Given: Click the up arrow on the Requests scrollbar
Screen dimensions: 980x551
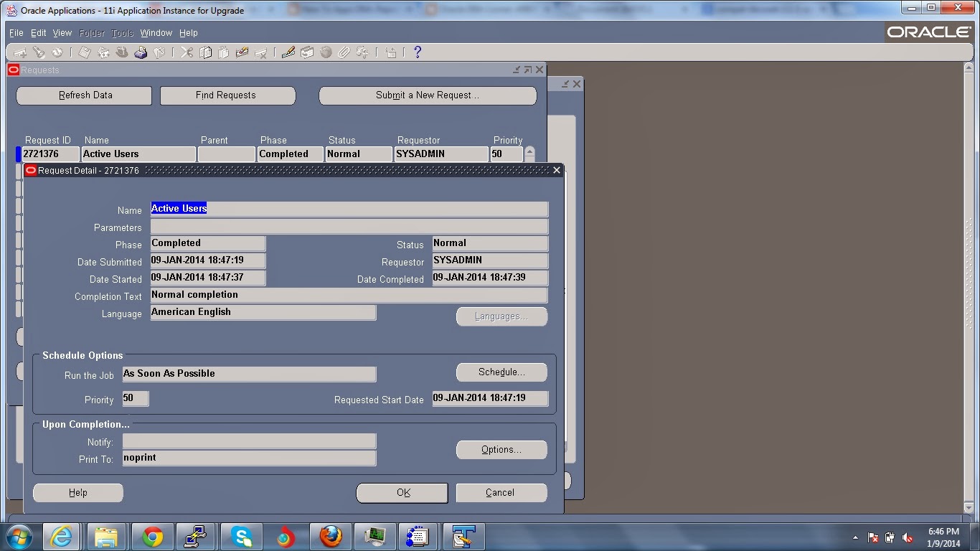Looking at the screenshot, I should [x=529, y=152].
